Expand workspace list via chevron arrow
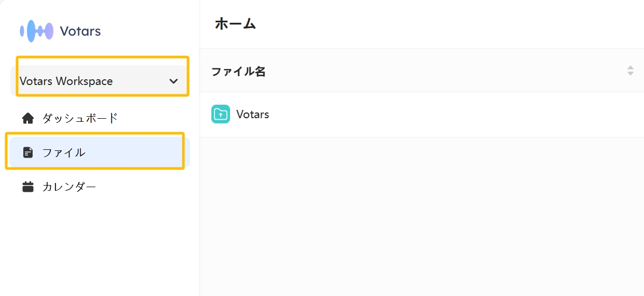The height and width of the screenshot is (296, 644). (x=174, y=81)
